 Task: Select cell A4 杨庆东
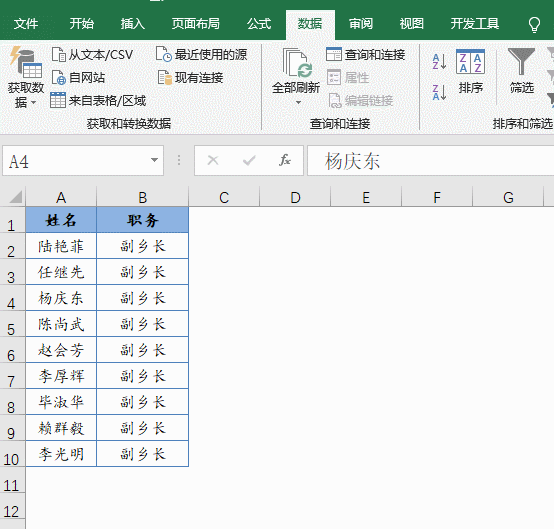tap(61, 298)
